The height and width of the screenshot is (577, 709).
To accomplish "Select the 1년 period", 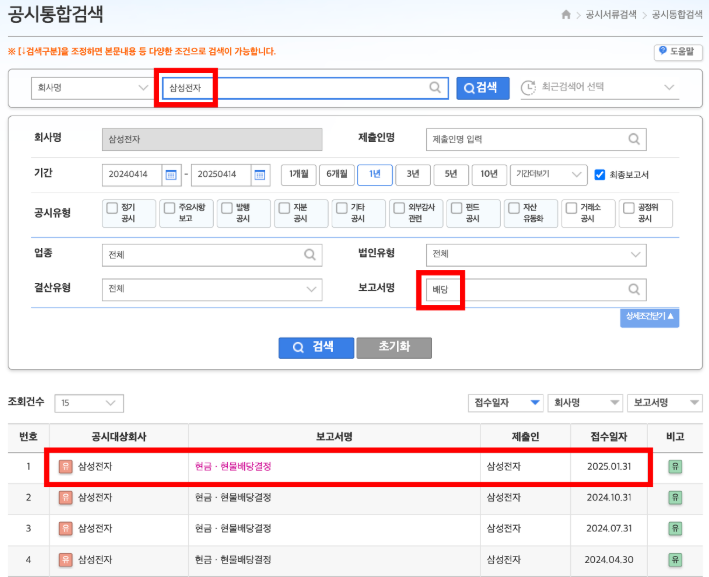I will (x=375, y=175).
